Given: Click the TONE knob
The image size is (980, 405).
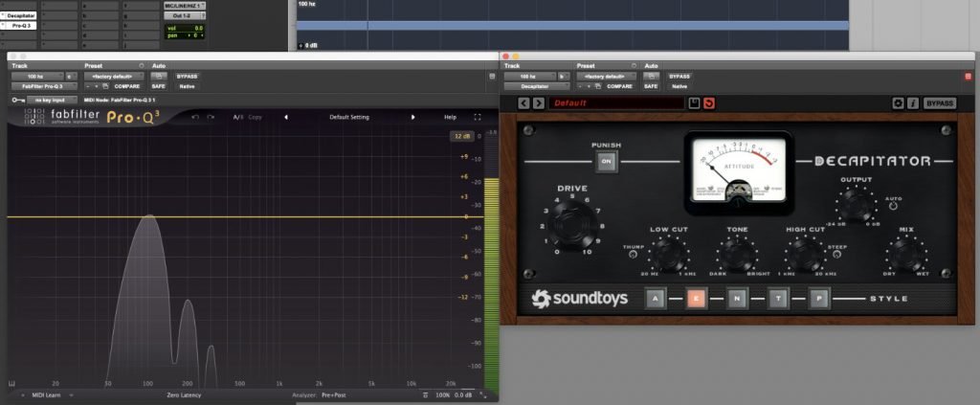Looking at the screenshot, I should pos(737,255).
